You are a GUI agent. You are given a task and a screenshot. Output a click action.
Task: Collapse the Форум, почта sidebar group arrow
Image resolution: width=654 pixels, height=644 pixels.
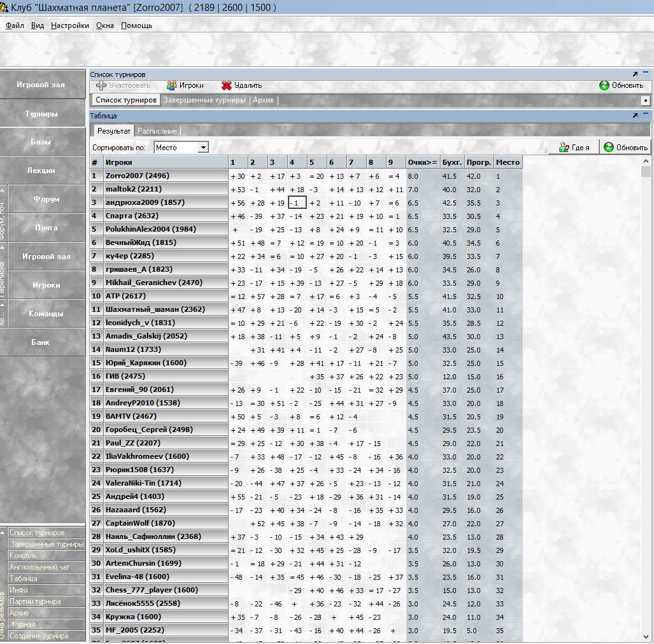pyautogui.click(x=3, y=189)
